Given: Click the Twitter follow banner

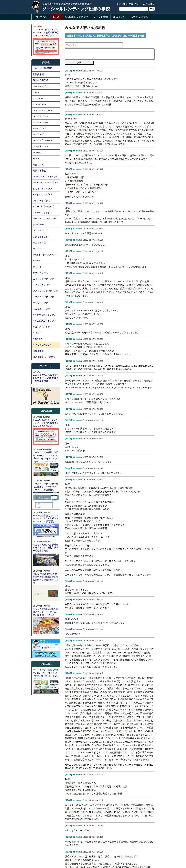Looking at the screenshot, I should (x=46, y=648).
